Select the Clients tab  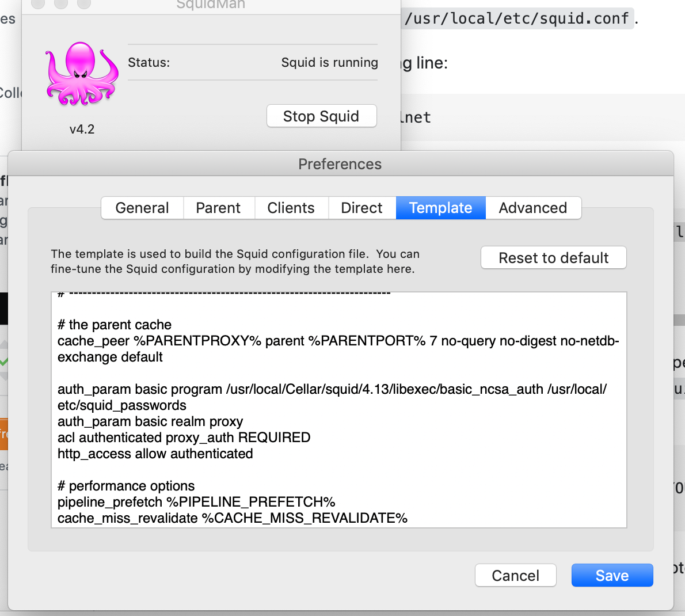click(291, 208)
